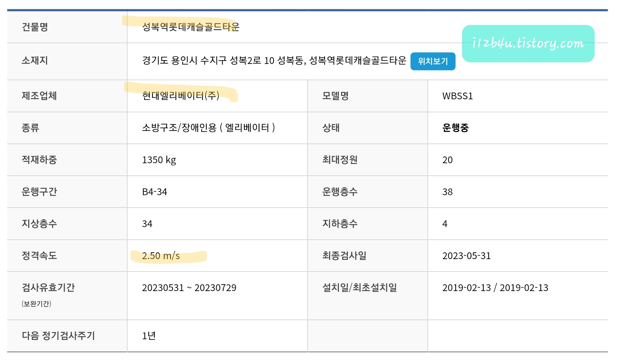Viewport: 619px width, 364px height.
Task: Select the address 경기도 용인시 수지구 성복2로 10
Action: click(x=208, y=61)
